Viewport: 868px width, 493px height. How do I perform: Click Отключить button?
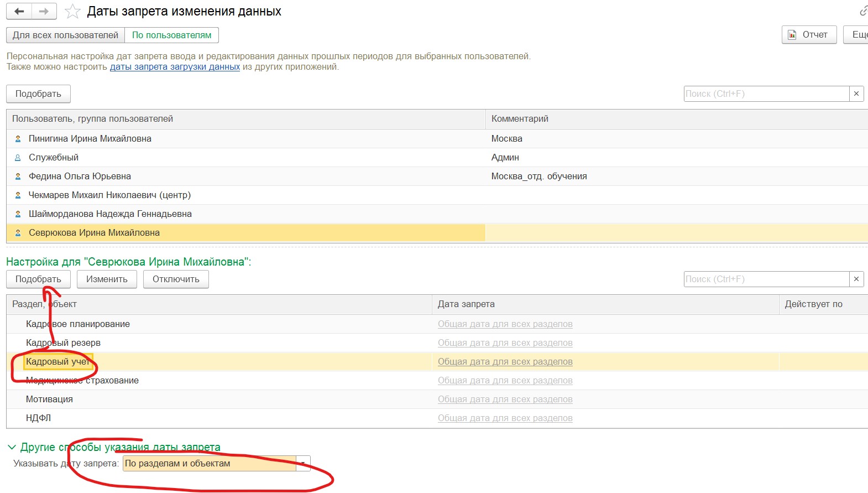[176, 279]
